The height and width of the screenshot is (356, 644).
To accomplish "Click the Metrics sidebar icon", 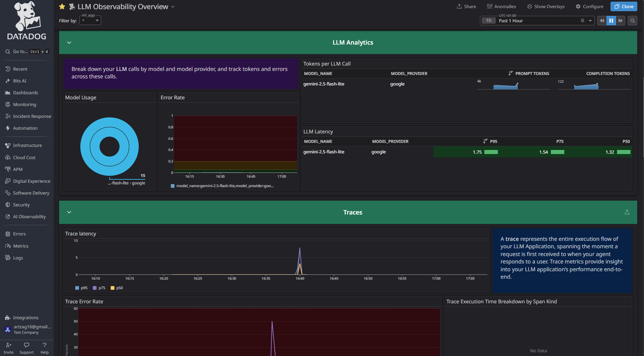I will (x=8, y=246).
